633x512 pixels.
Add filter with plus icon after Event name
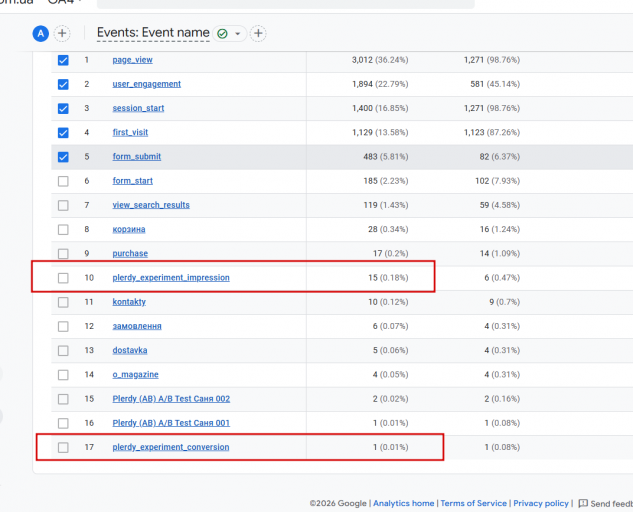point(258,34)
